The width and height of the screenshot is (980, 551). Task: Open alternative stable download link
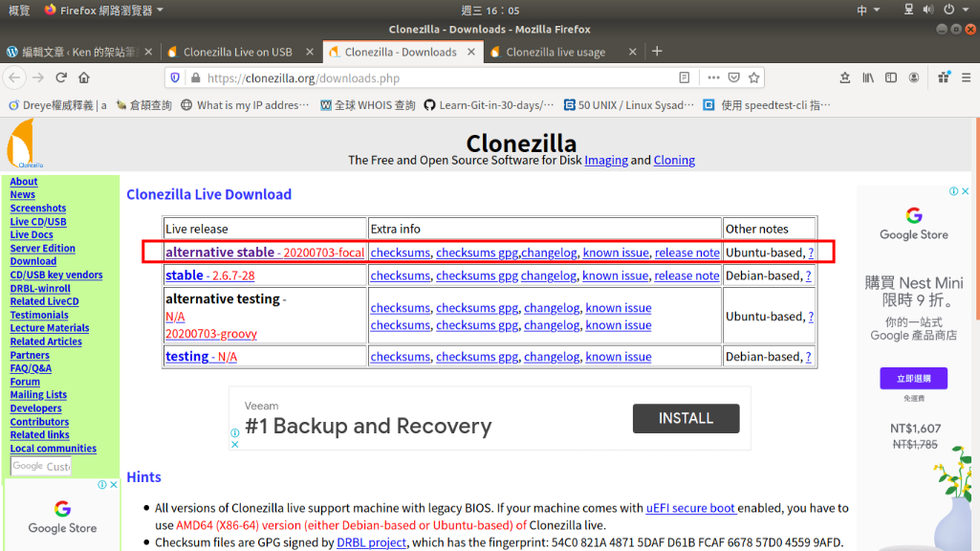point(265,252)
